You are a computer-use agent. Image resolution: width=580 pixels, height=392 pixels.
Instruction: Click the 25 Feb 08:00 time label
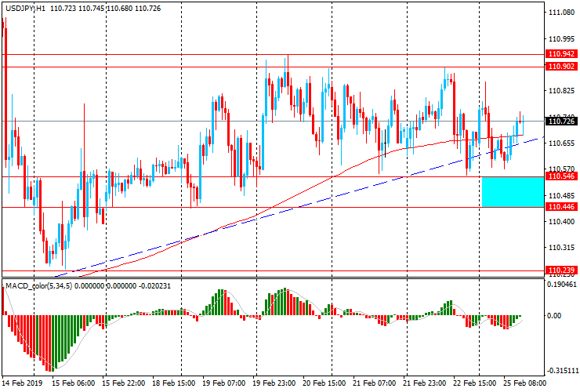coord(523,384)
